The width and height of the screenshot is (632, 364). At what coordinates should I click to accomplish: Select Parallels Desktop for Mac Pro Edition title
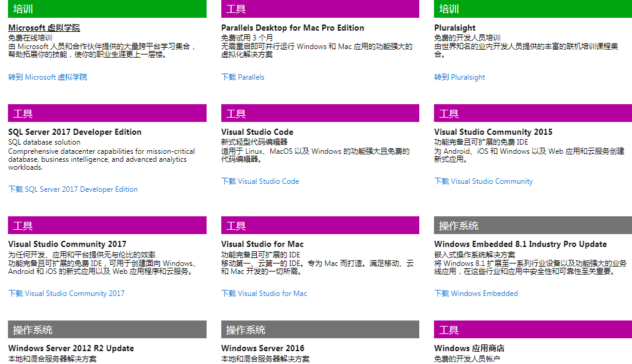point(292,28)
